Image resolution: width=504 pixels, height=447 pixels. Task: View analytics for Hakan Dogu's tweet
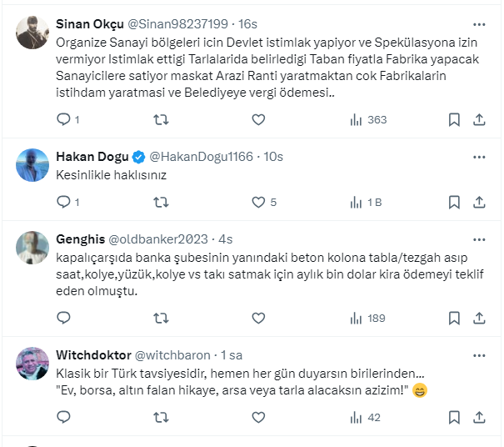365,202
